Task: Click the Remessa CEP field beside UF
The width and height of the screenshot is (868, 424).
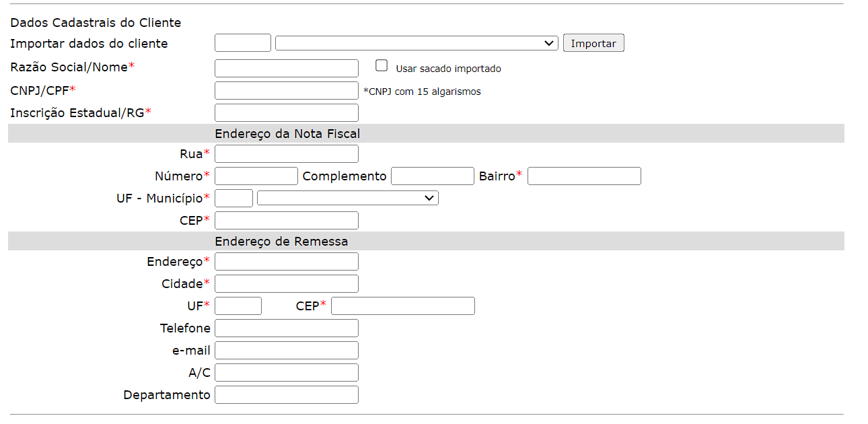Action: click(x=402, y=306)
